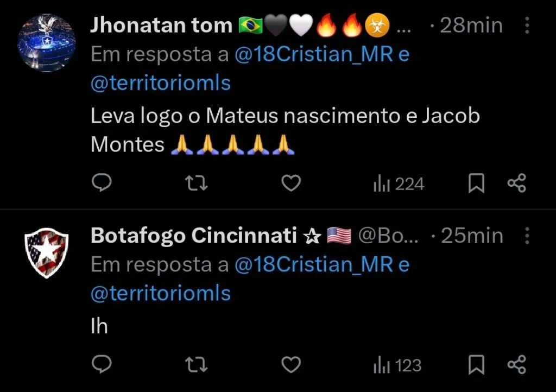Screen dimensions: 556x392
Task: Reply to Botafogo Cincinnati's tweet
Action: 101,365
